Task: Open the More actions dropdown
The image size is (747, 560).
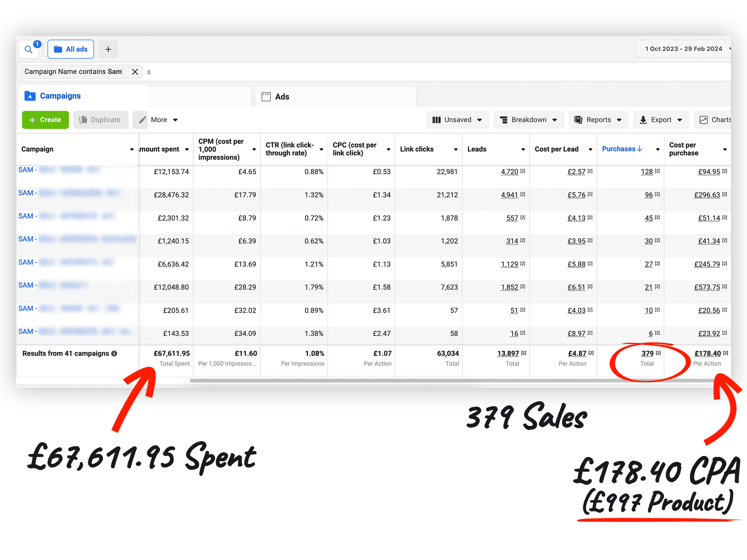Action: (164, 120)
